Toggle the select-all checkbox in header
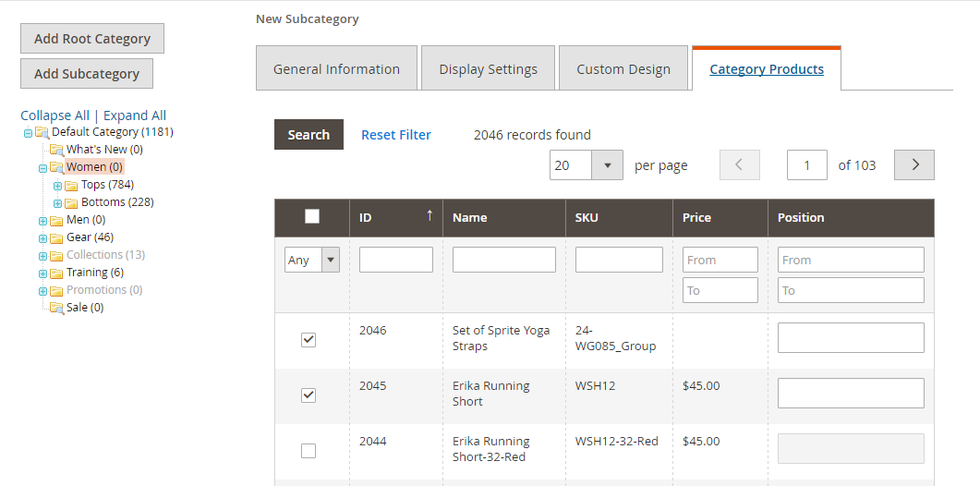Viewport: 980px width, 486px height. 312,216
